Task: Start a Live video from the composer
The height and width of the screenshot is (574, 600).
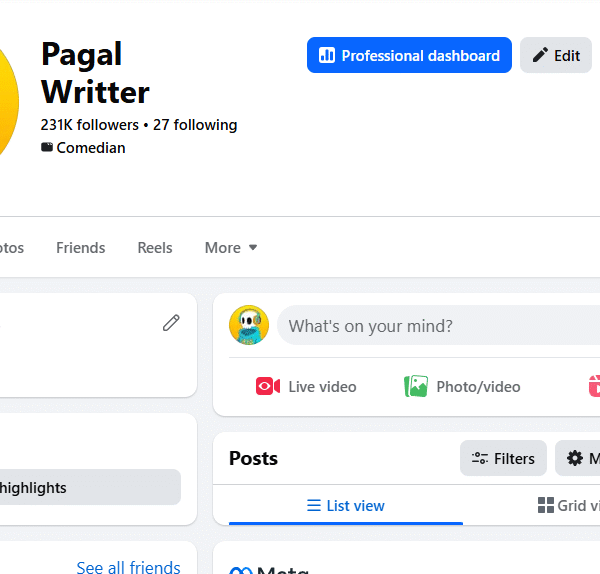Action: click(x=306, y=387)
